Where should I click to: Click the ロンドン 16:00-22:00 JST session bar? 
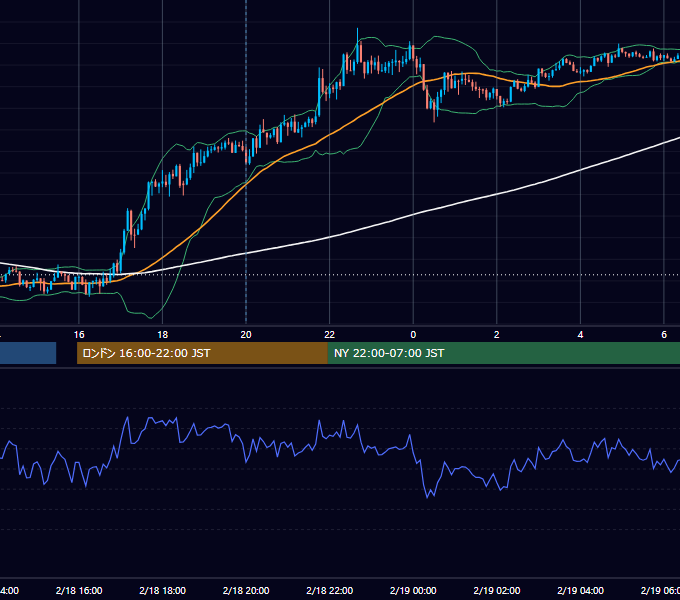(202, 353)
